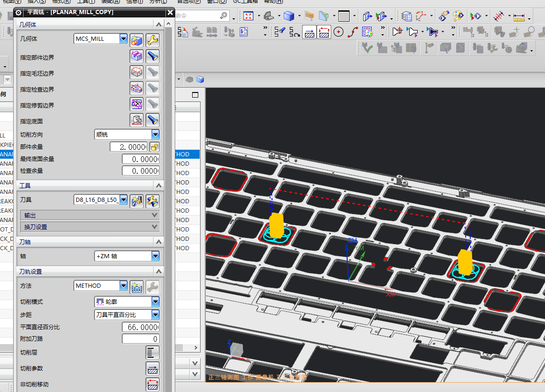Image resolution: width=545 pixels, height=392 pixels.
Task: Toggle the Non Cutting Moves toolbar button
Action: click(324, 32)
